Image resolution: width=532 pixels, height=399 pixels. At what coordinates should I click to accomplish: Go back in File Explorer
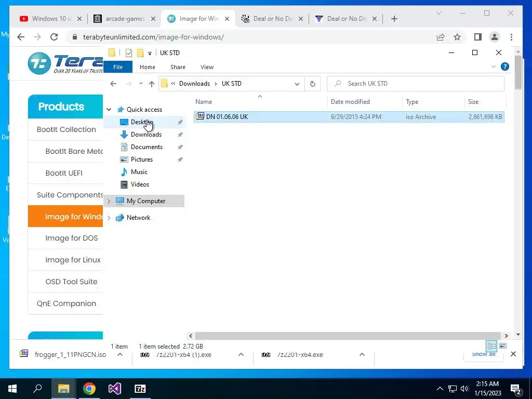point(113,84)
